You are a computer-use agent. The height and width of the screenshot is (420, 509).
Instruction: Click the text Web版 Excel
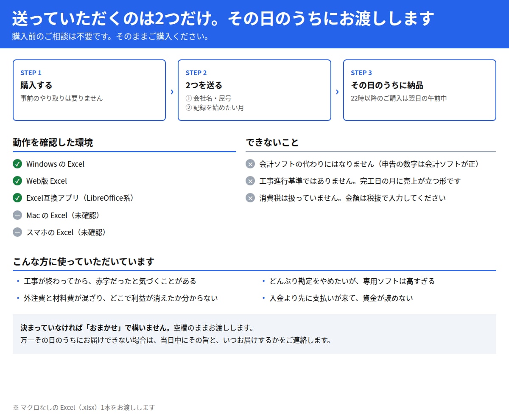click(47, 181)
